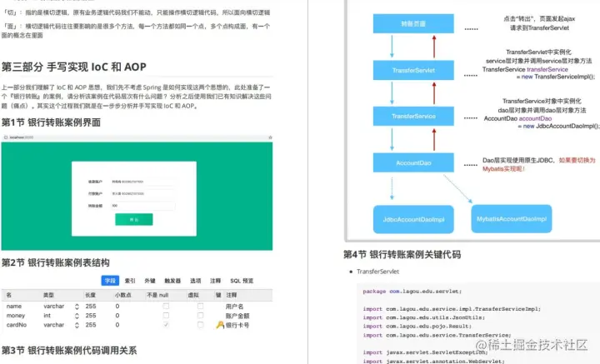Select the 字段 tab
This screenshot has height=364, width=600.
point(110,281)
